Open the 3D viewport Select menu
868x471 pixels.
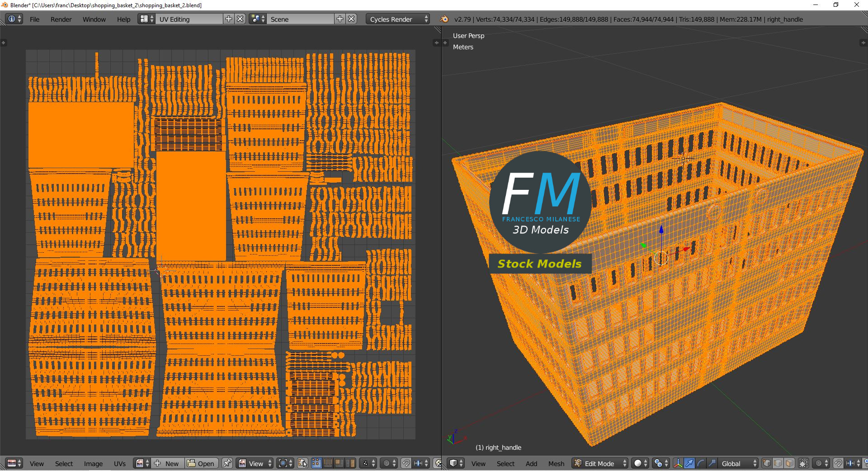(505, 463)
